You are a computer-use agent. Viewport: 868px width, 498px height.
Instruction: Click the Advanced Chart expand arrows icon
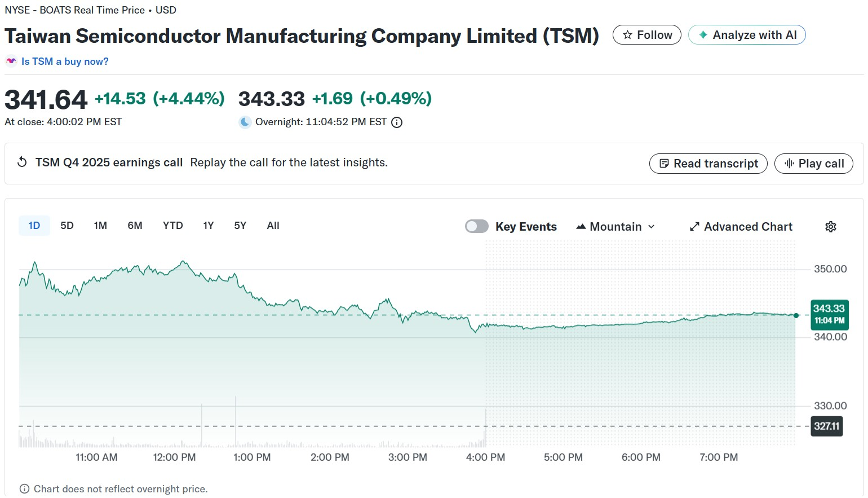coord(694,227)
